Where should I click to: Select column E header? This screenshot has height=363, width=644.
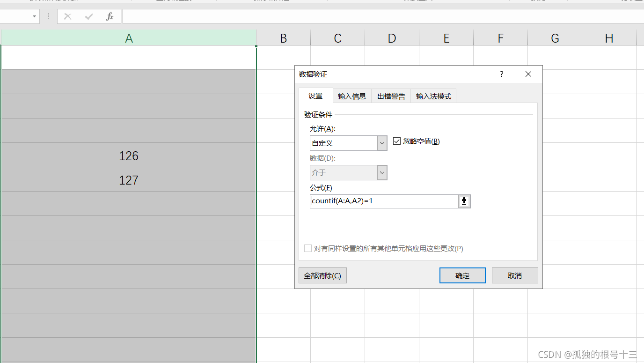pos(446,38)
